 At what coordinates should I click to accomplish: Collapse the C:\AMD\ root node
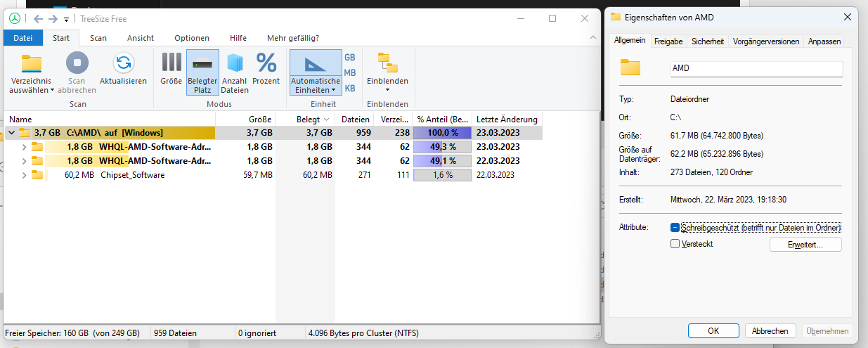point(11,133)
